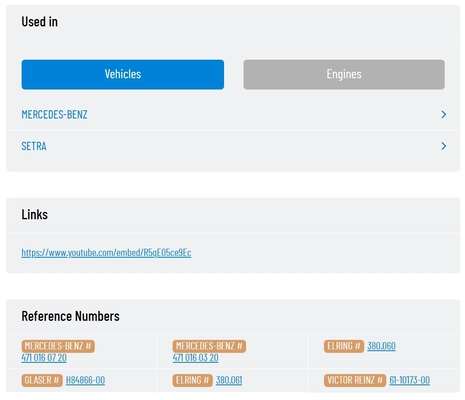Switch to the Engines tab
The image size is (465, 400).
344,74
